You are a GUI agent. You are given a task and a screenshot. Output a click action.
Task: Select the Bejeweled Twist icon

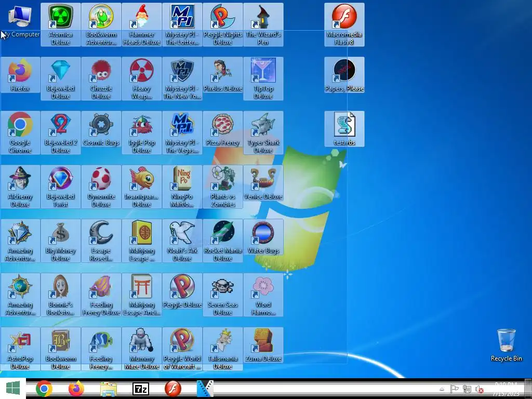point(60,187)
